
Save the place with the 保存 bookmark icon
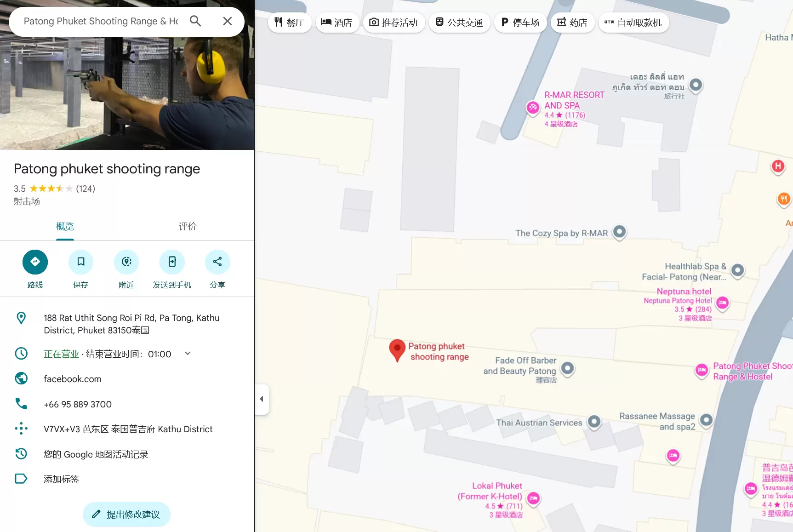coord(81,262)
